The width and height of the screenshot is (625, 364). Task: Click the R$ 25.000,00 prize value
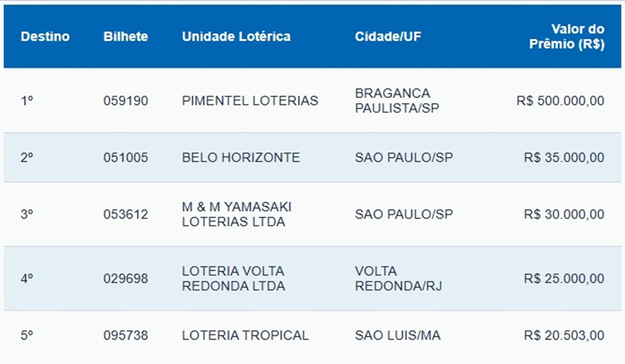[564, 278]
